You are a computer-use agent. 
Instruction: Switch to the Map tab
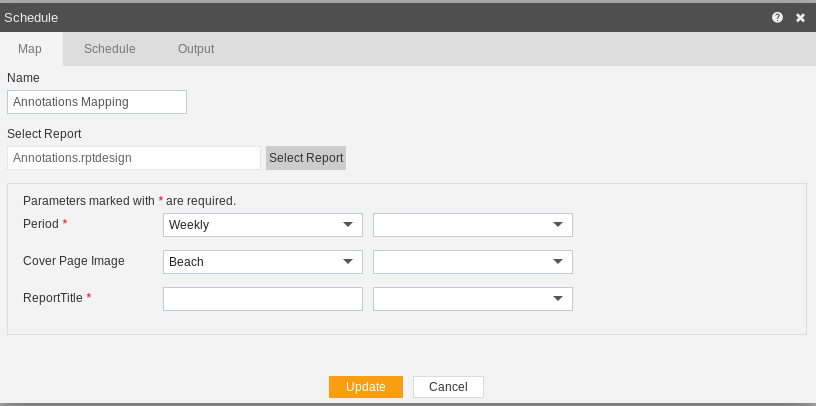click(30, 49)
